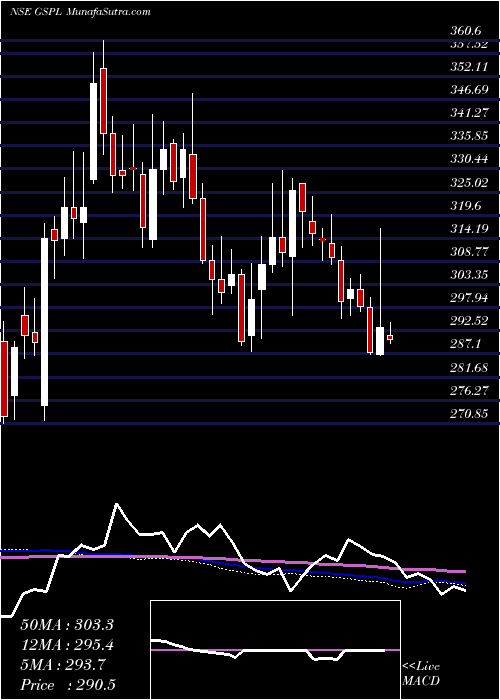Click the NSE GSPL MunafaSutra.com title text

pyautogui.click(x=80, y=12)
